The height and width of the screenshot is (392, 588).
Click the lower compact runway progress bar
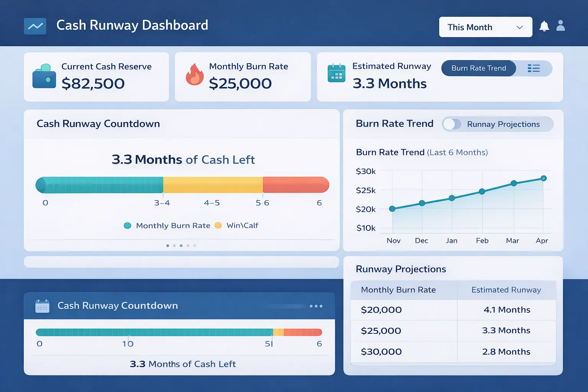coord(179,332)
